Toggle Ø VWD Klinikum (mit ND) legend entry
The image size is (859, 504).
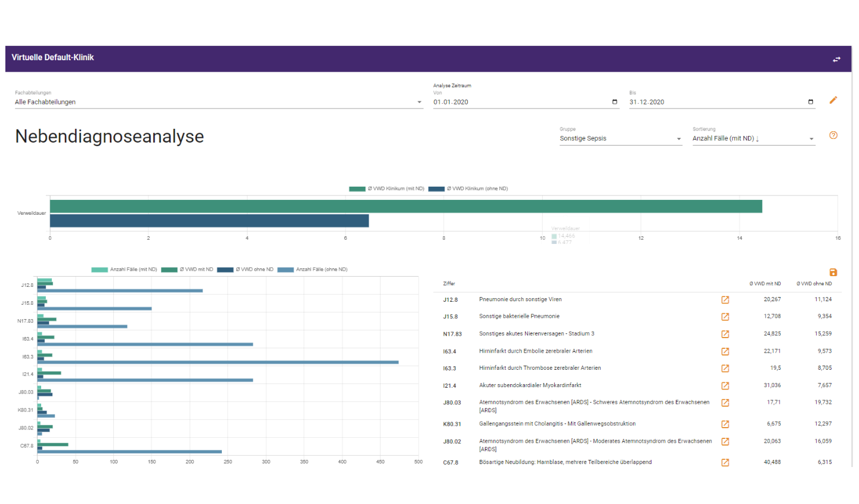click(387, 188)
